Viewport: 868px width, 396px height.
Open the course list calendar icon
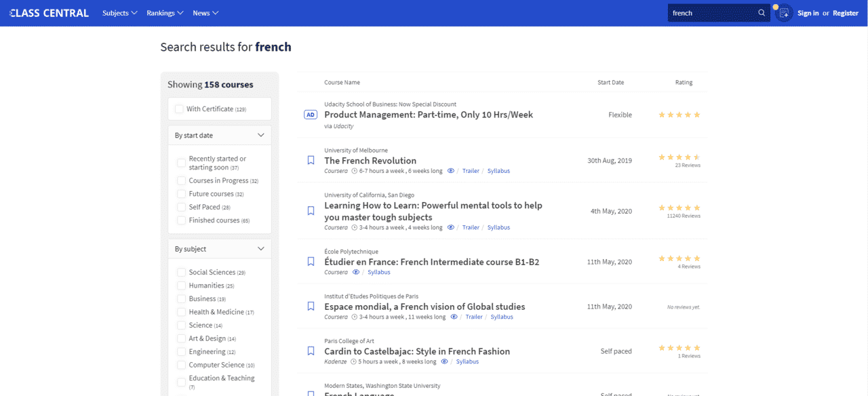coord(784,13)
